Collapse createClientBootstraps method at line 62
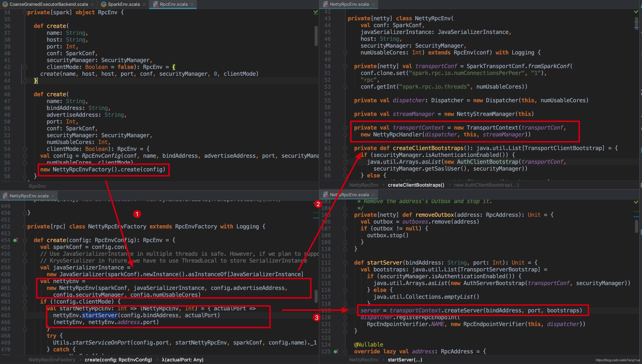 345,148
